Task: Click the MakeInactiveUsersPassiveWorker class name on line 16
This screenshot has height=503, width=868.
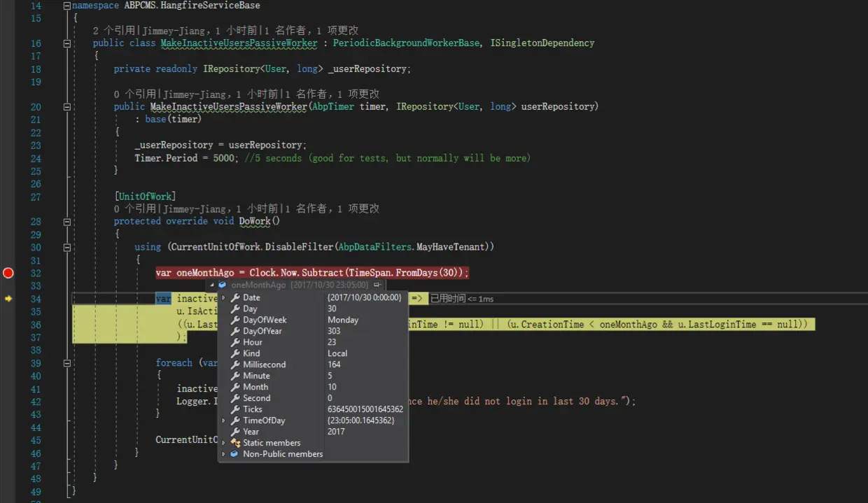Action: click(239, 43)
